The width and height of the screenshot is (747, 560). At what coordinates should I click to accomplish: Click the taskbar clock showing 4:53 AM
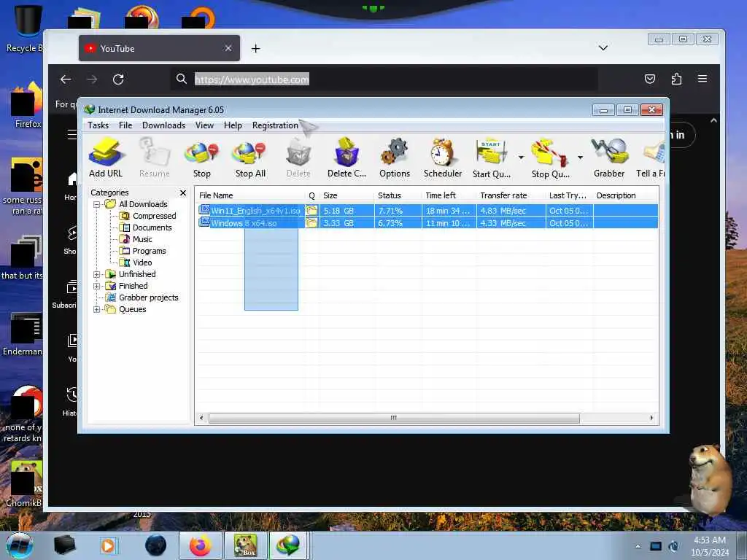tap(710, 546)
